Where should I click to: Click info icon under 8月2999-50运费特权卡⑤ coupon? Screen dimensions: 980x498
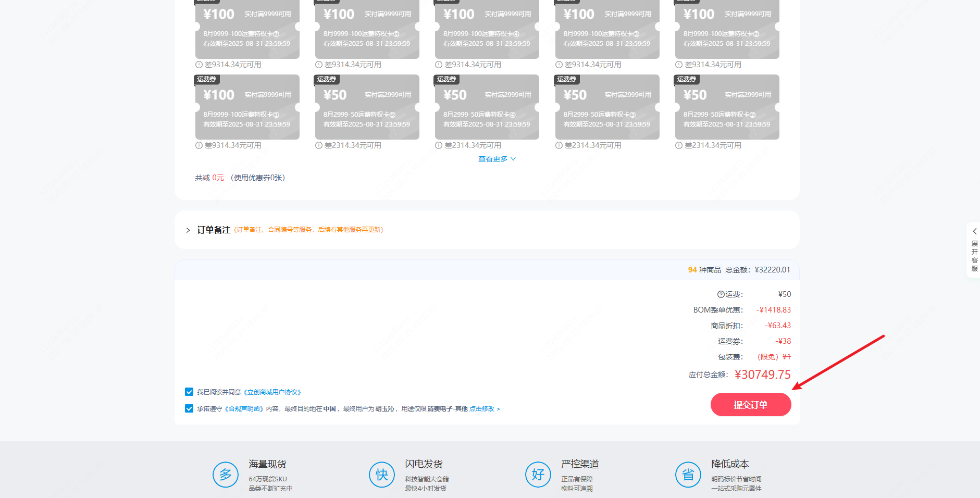click(x=319, y=146)
